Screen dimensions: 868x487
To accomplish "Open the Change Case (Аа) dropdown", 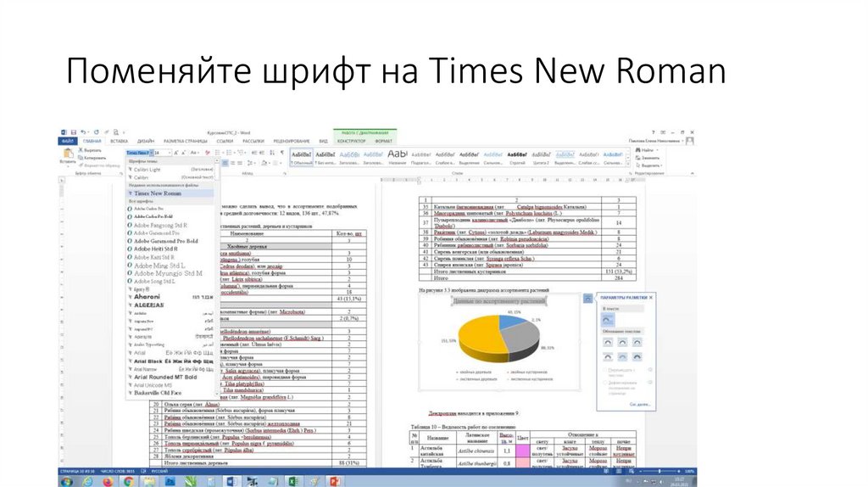I will coord(195,153).
